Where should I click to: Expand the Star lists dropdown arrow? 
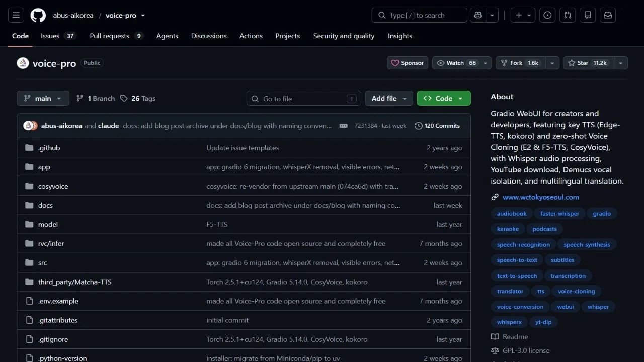pyautogui.click(x=621, y=63)
